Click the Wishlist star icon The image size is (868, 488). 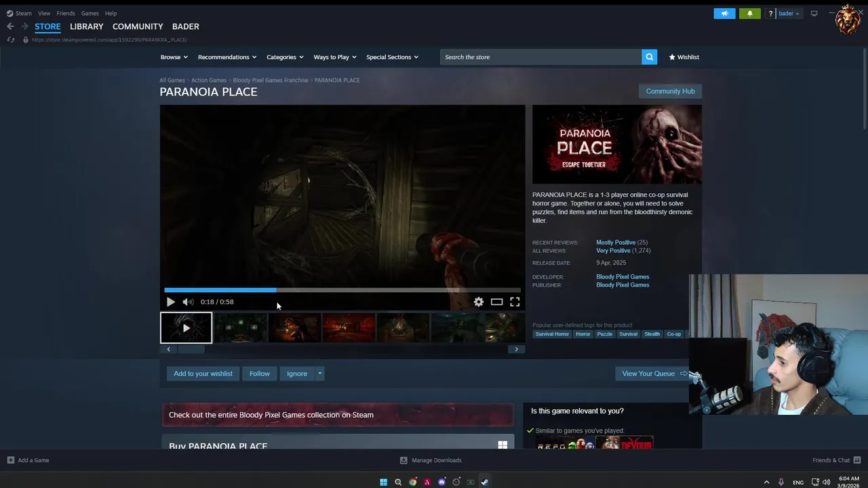point(672,57)
